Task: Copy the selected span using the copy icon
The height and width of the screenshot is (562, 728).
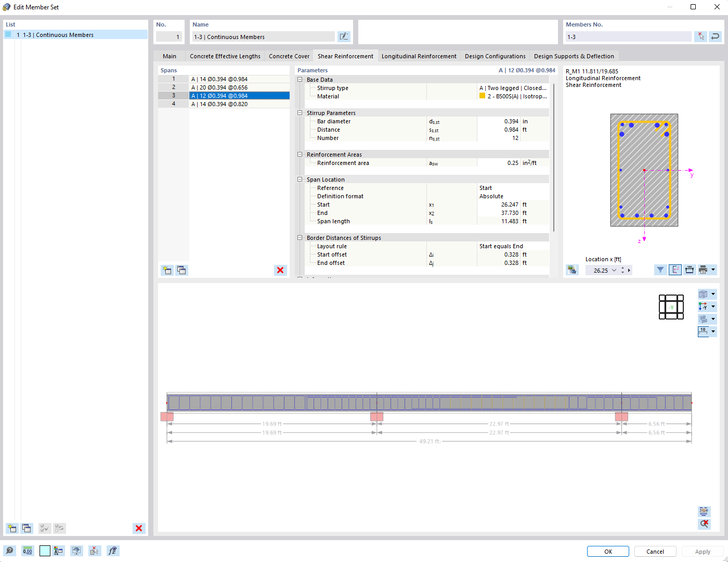Action: click(181, 270)
